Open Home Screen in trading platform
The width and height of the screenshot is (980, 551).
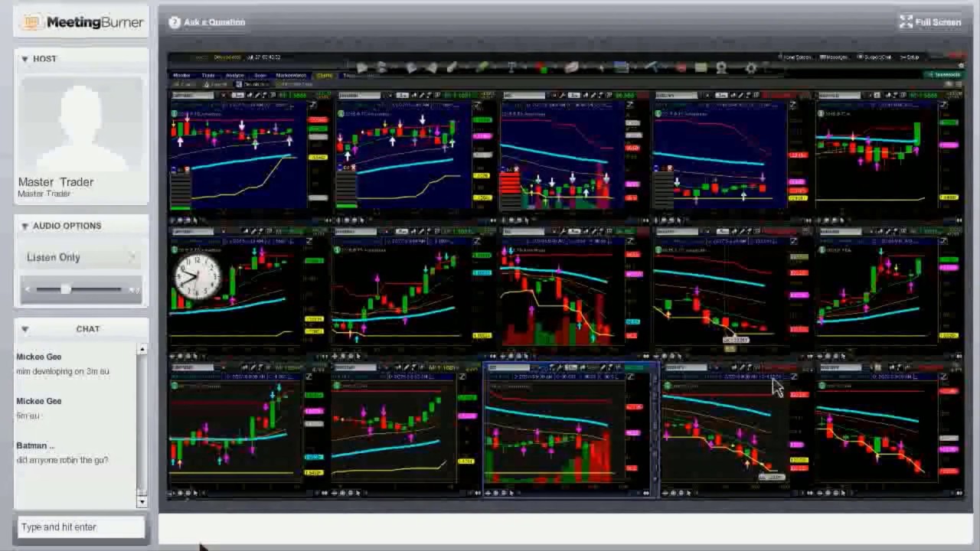click(796, 57)
